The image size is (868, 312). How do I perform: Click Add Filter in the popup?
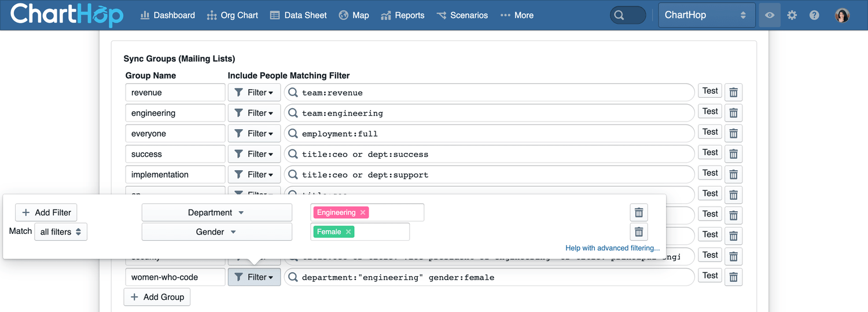coord(46,212)
